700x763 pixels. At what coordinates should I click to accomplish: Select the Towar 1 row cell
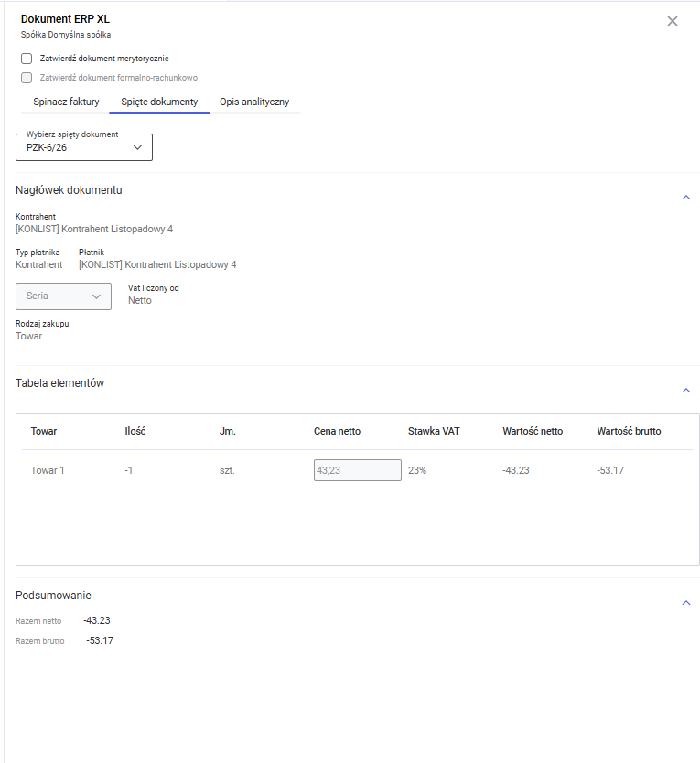pos(48,470)
